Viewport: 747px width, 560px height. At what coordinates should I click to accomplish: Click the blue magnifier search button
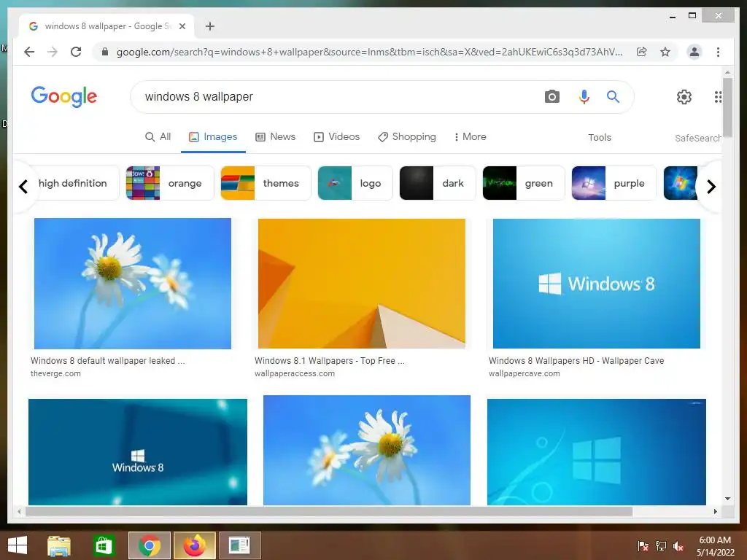(x=613, y=97)
